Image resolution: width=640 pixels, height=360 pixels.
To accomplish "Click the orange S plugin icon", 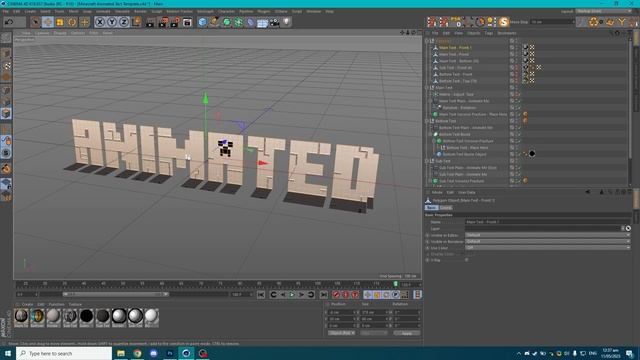I will (504, 22).
